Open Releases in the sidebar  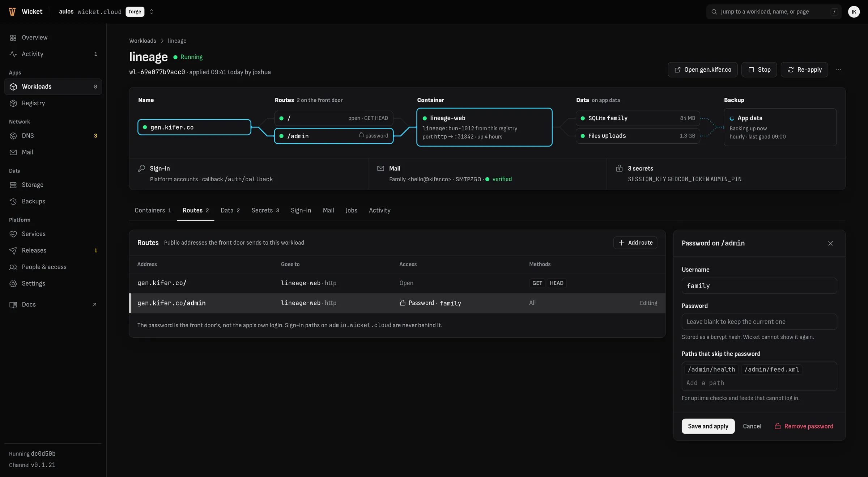pyautogui.click(x=53, y=250)
